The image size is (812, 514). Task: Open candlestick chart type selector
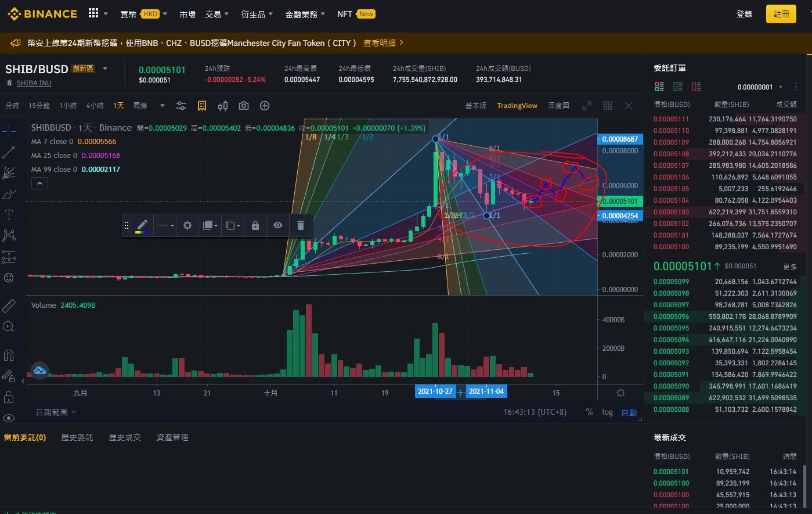coord(223,106)
